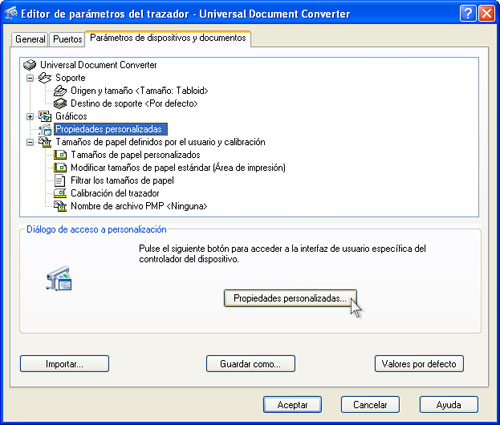Expand the Gráficos tree node
The height and width of the screenshot is (425, 500).
click(30, 117)
